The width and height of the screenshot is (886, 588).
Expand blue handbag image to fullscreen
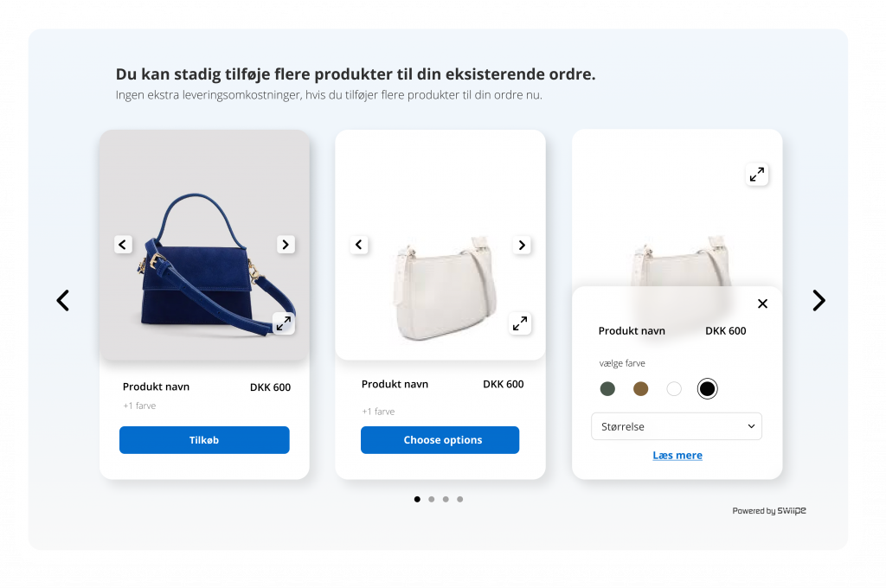tap(284, 323)
